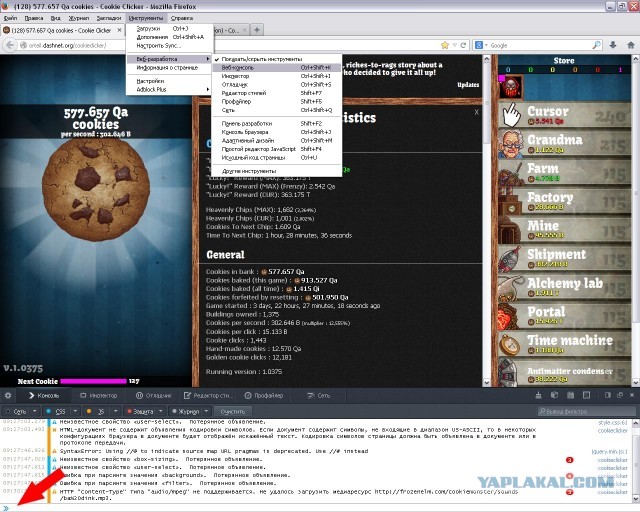Purchase a Time machine
Viewport: 640px width, 512px height.
(x=564, y=344)
